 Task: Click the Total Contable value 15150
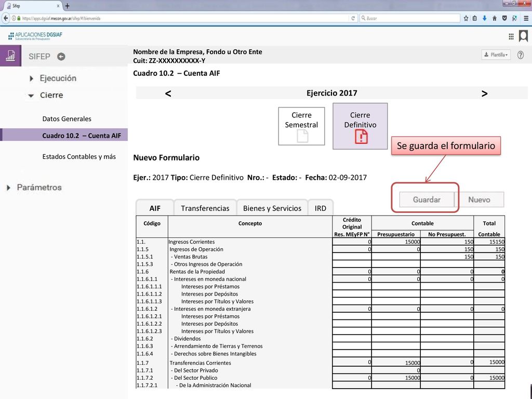point(497,242)
